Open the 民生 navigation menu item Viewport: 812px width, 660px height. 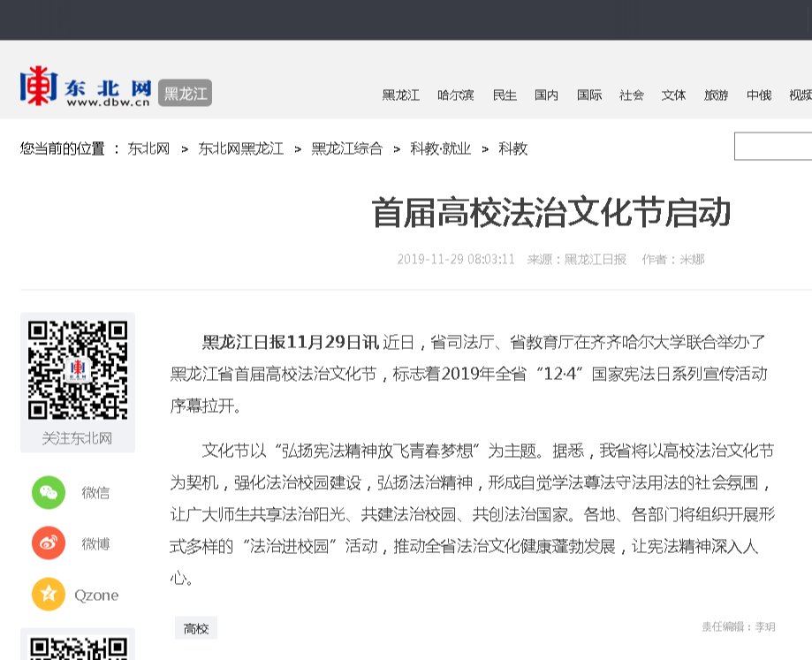[505, 95]
